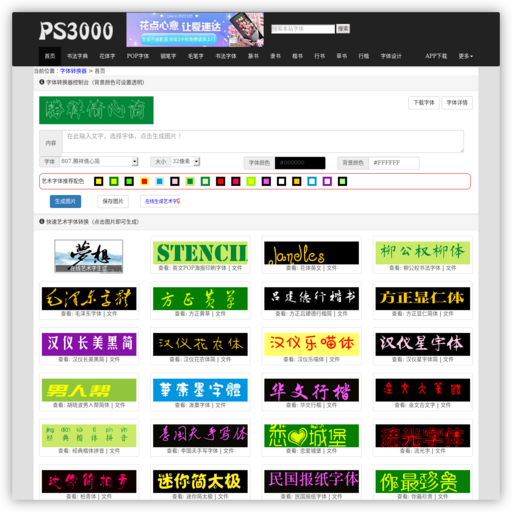Screen dimensions: 512x512
Task: Open the 隶书 nav item
Action: click(275, 56)
